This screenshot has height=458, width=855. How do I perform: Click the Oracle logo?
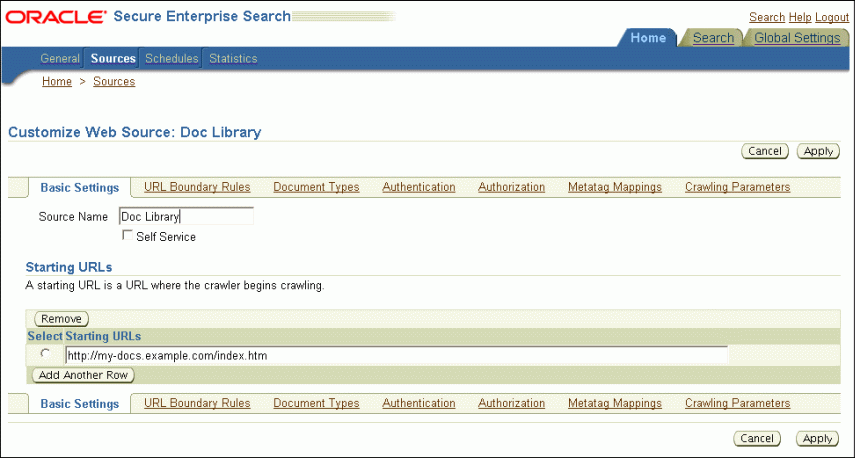(56, 17)
